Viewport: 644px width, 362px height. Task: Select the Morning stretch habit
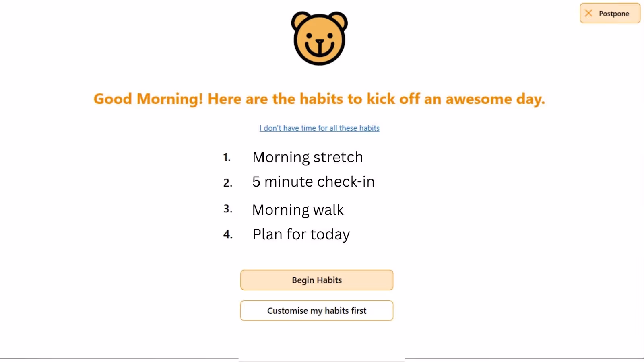(x=308, y=157)
